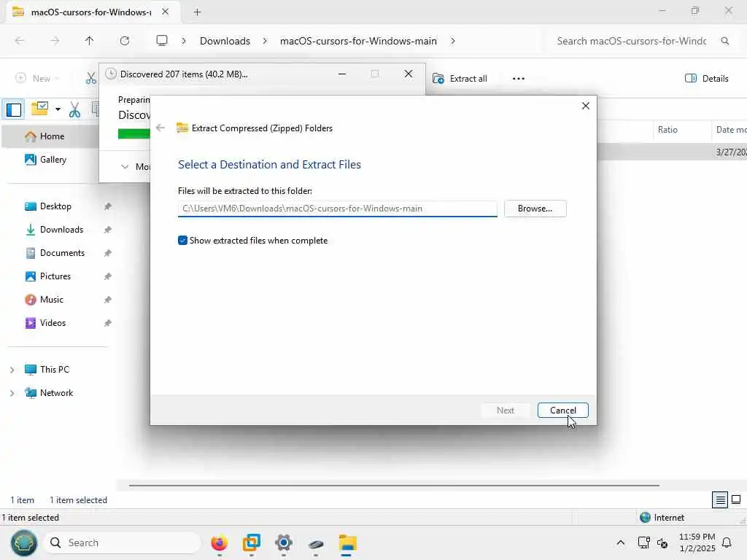Toggle the navigation pane icon button
This screenshot has height=560, width=747.
[x=14, y=110]
